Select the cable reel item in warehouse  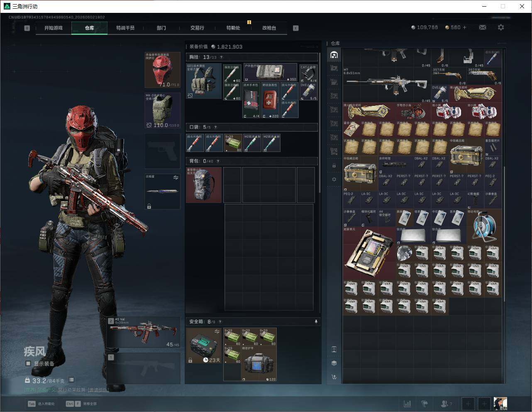(484, 226)
